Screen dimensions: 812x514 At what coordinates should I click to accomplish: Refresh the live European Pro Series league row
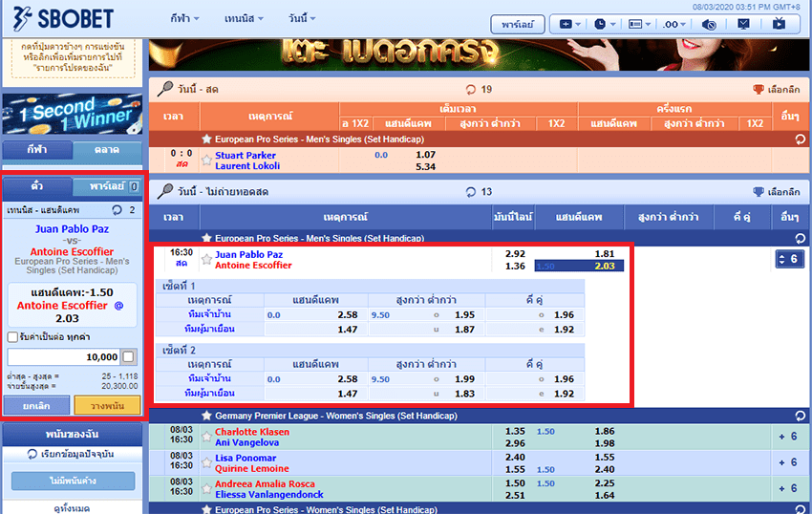[x=801, y=139]
